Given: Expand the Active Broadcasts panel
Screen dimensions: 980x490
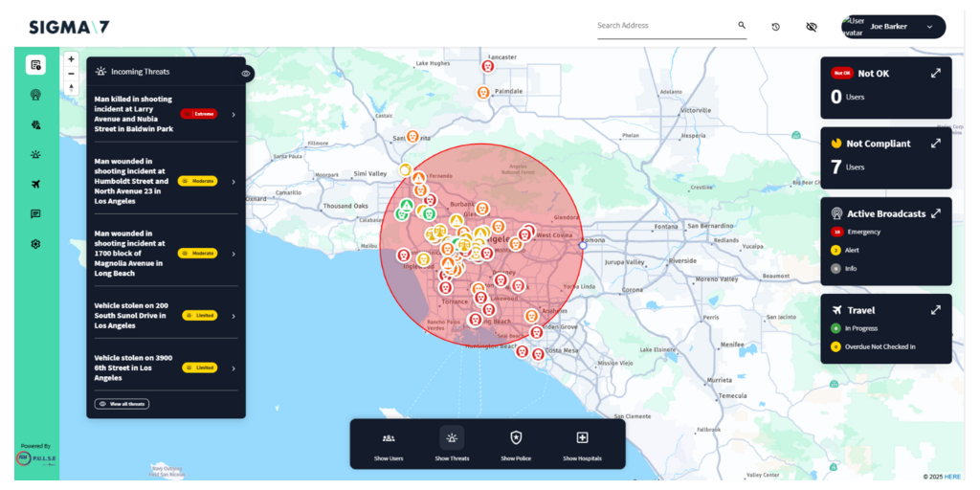Looking at the screenshot, I should [935, 213].
